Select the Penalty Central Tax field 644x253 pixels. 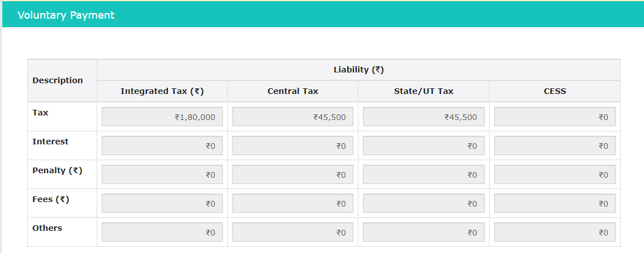click(293, 174)
